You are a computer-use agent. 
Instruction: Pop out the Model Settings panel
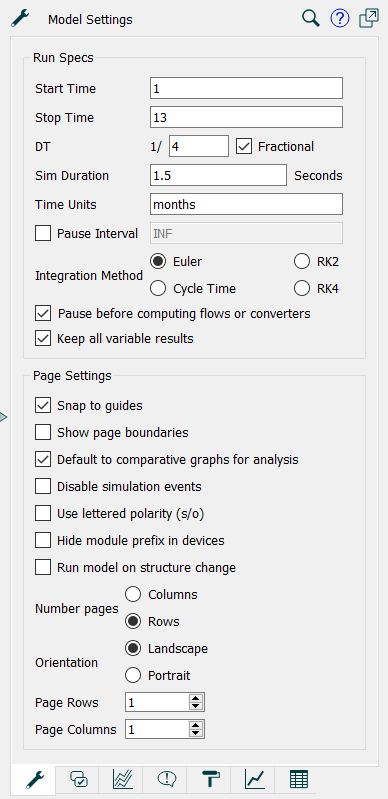pos(369,18)
